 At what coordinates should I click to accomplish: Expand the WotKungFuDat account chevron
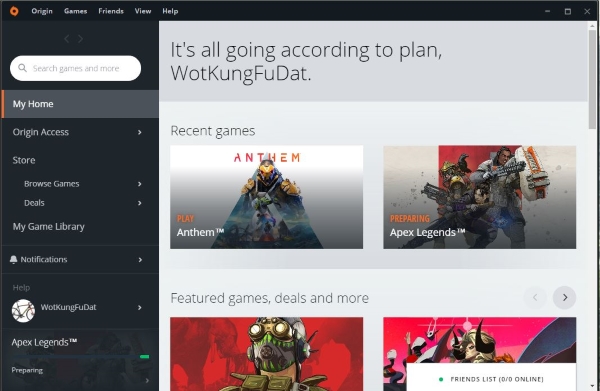(x=140, y=308)
